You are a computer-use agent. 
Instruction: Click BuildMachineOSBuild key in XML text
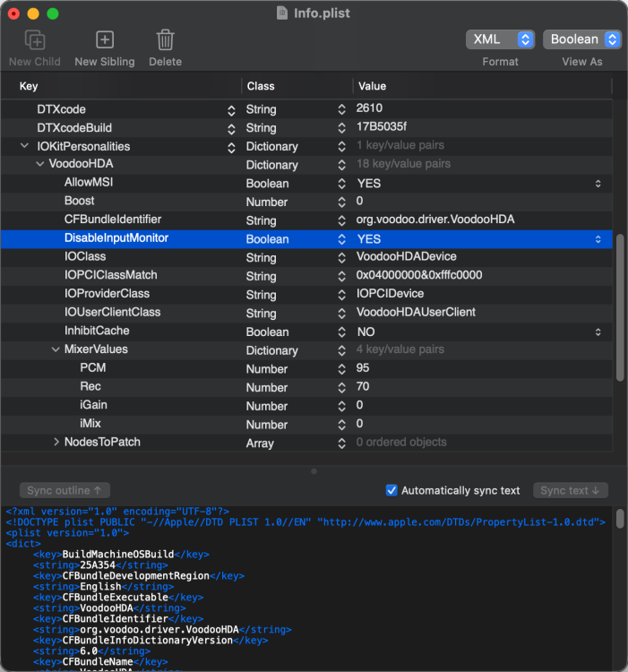pos(118,554)
